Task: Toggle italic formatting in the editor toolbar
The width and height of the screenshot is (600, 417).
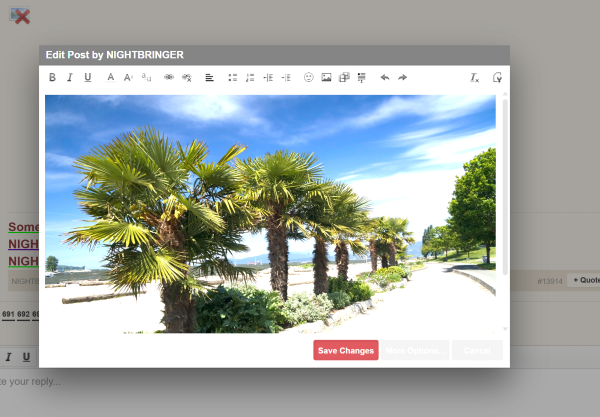Action: point(70,77)
